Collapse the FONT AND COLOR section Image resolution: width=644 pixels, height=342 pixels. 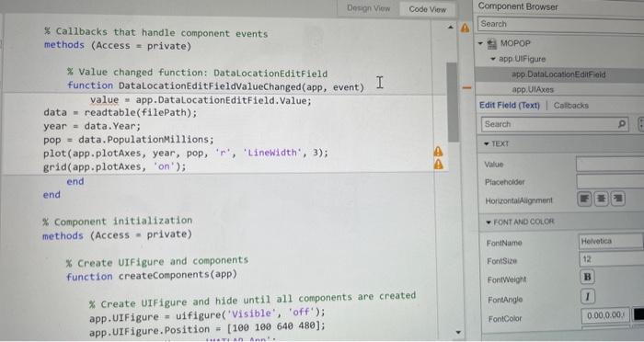point(489,222)
